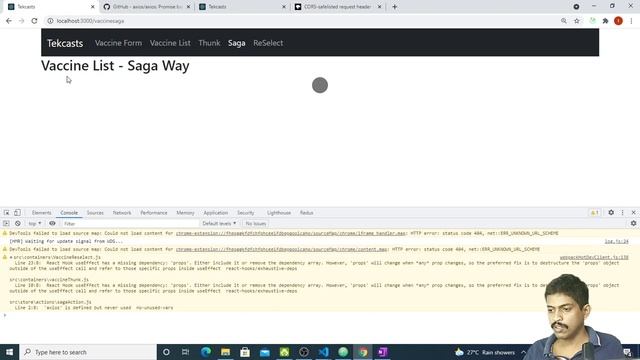Click the No Issues button

point(256,224)
